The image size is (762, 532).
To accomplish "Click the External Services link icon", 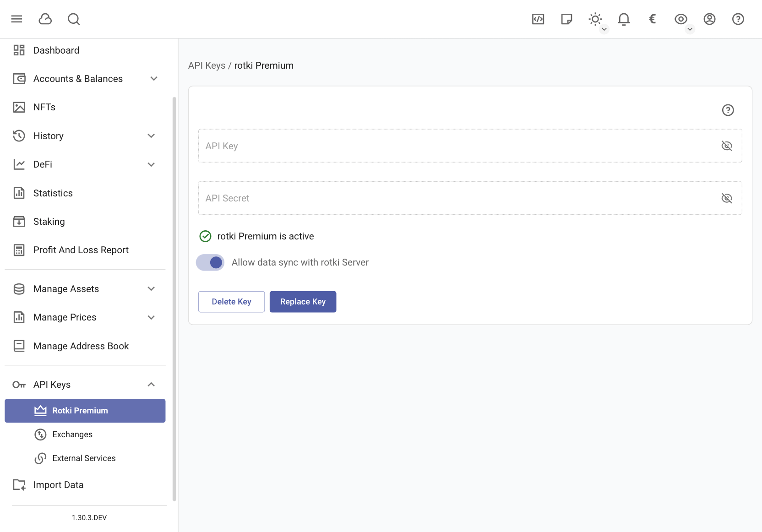I will pyautogui.click(x=40, y=458).
